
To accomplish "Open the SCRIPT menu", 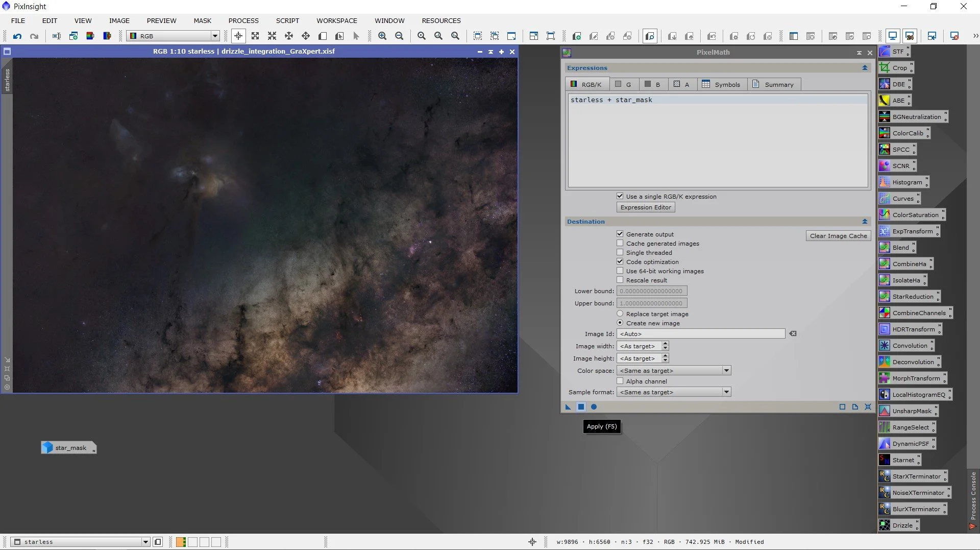I will coord(287,21).
